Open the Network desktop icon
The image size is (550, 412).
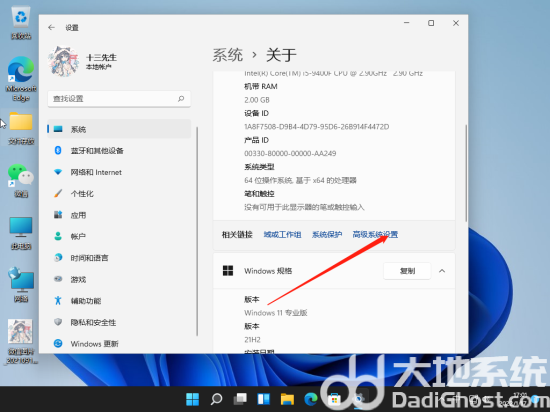[21, 285]
